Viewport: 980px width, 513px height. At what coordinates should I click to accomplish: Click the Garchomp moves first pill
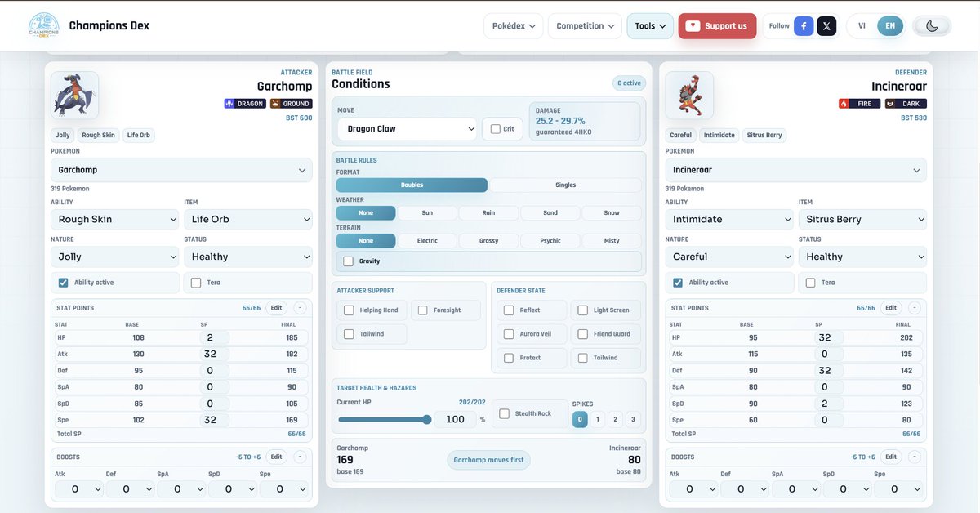(488, 460)
